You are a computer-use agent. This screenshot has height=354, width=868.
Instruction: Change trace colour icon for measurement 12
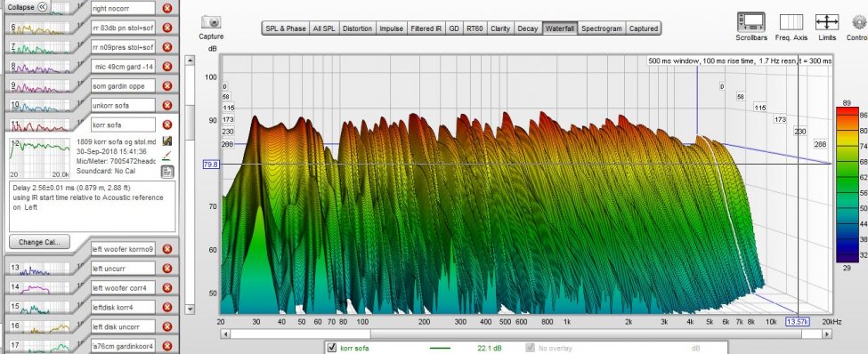point(166,157)
